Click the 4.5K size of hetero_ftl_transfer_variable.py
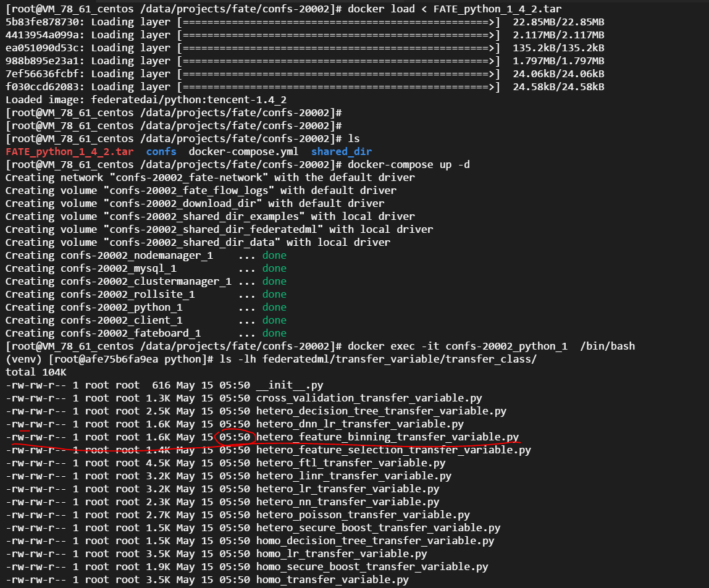The height and width of the screenshot is (588, 709). [x=158, y=463]
